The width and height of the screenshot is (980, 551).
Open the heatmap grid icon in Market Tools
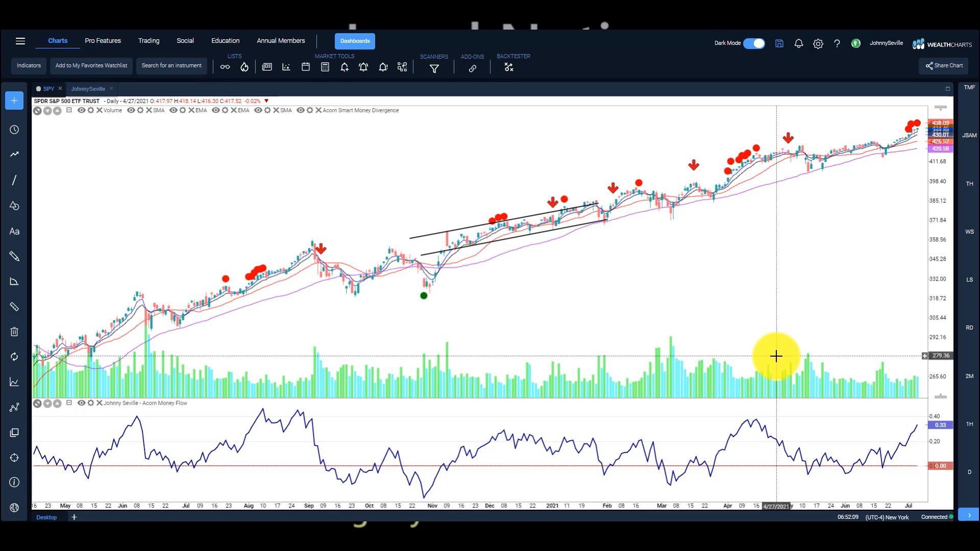coord(402,67)
